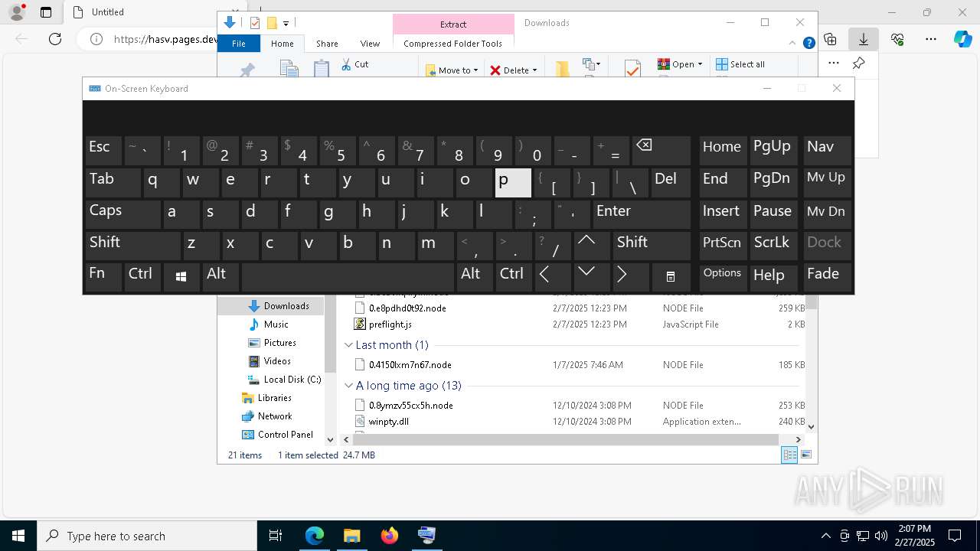Toggle the left Alt key
Image resolution: width=980 pixels, height=551 pixels.
220,276
